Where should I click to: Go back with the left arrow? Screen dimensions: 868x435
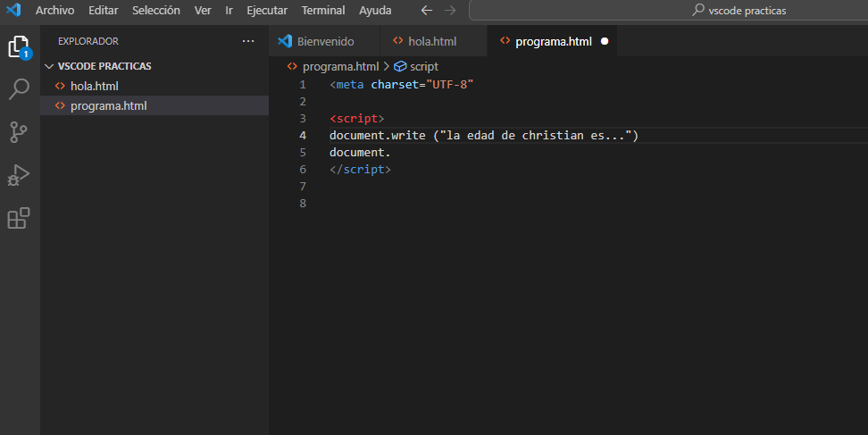click(x=427, y=11)
